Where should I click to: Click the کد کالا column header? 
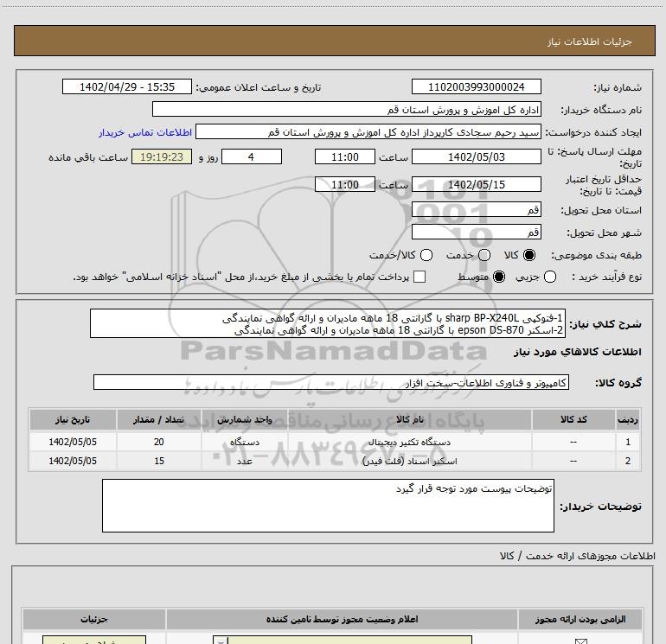tap(573, 420)
